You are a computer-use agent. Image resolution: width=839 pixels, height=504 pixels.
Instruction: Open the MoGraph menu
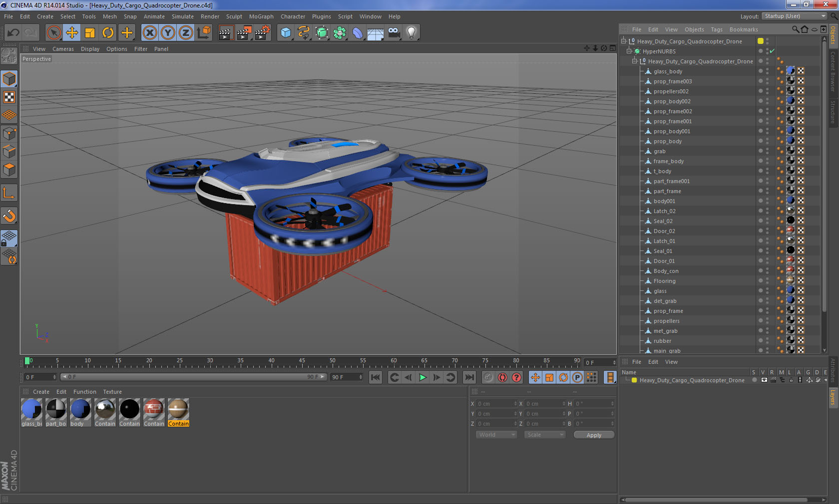click(261, 16)
